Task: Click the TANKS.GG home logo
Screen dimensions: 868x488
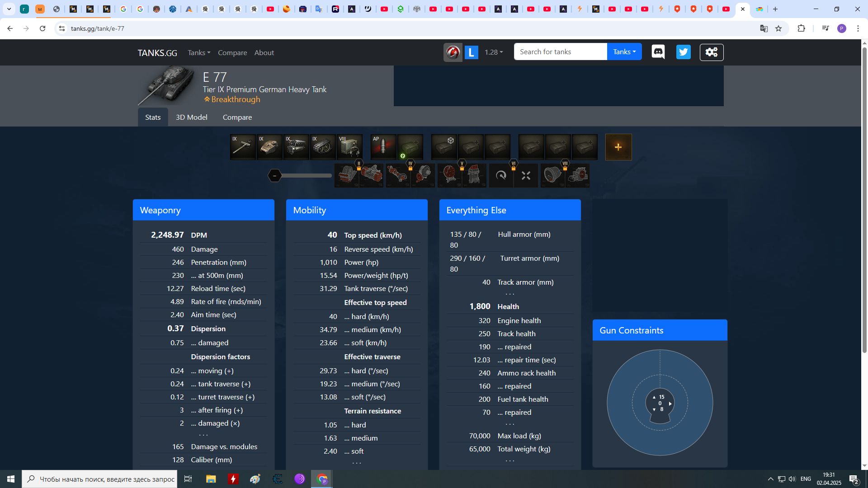Action: pos(157,53)
